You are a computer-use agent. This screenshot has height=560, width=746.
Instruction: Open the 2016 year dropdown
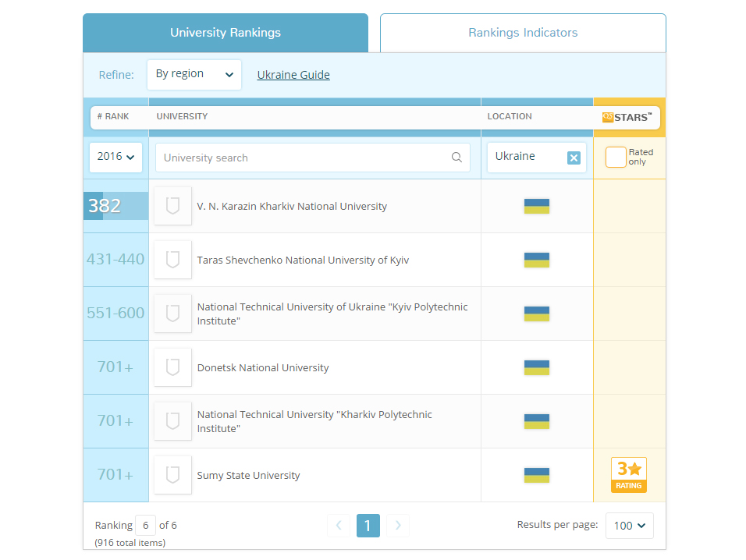115,157
